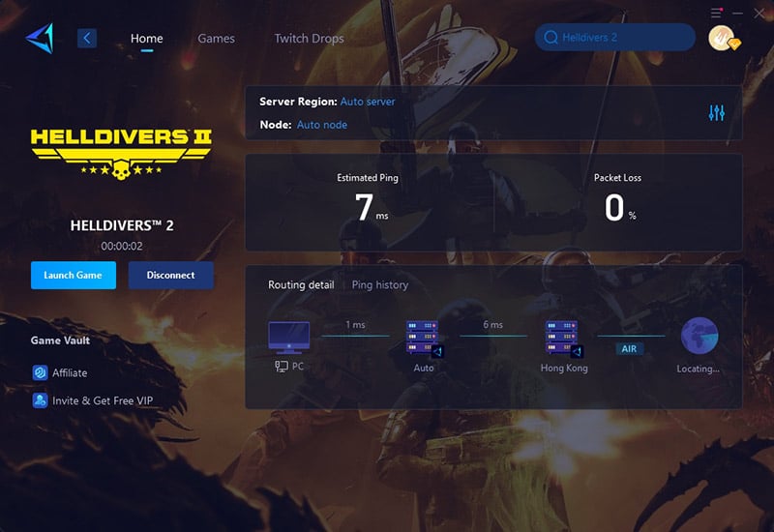Click the Launch Game button
Image resolution: width=774 pixels, height=532 pixels.
click(x=74, y=275)
